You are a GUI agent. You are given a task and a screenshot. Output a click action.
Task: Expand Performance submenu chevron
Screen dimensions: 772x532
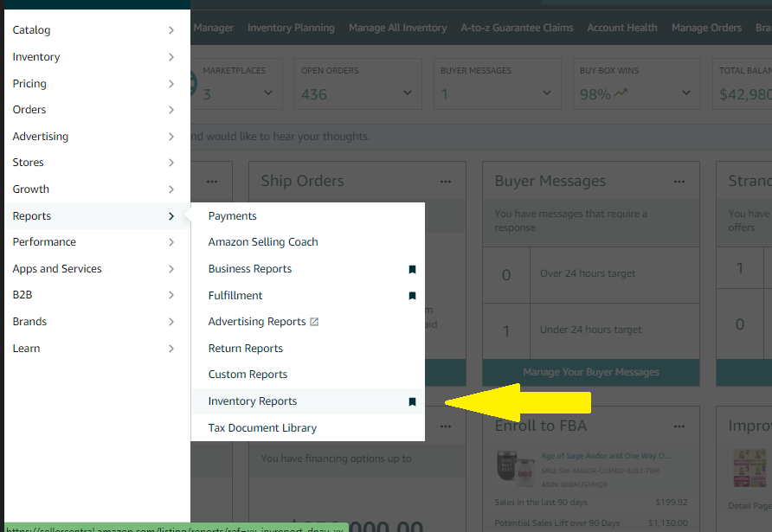point(170,242)
